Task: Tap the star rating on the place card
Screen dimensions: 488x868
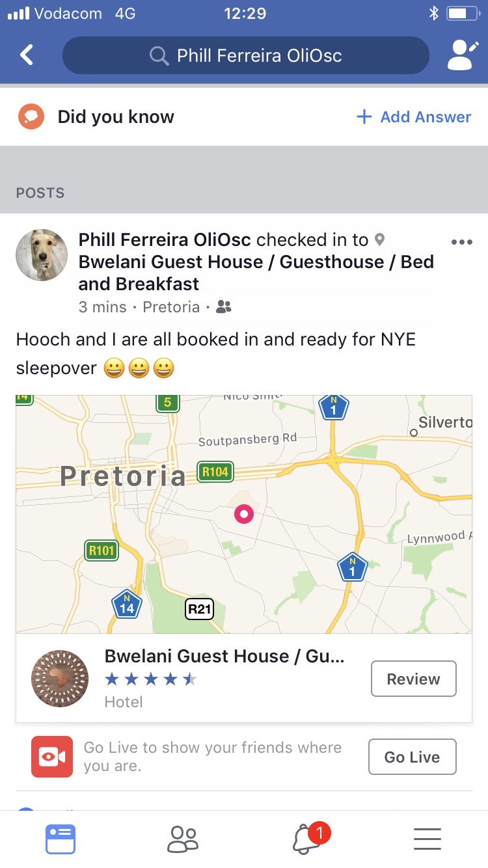Action: 151,680
